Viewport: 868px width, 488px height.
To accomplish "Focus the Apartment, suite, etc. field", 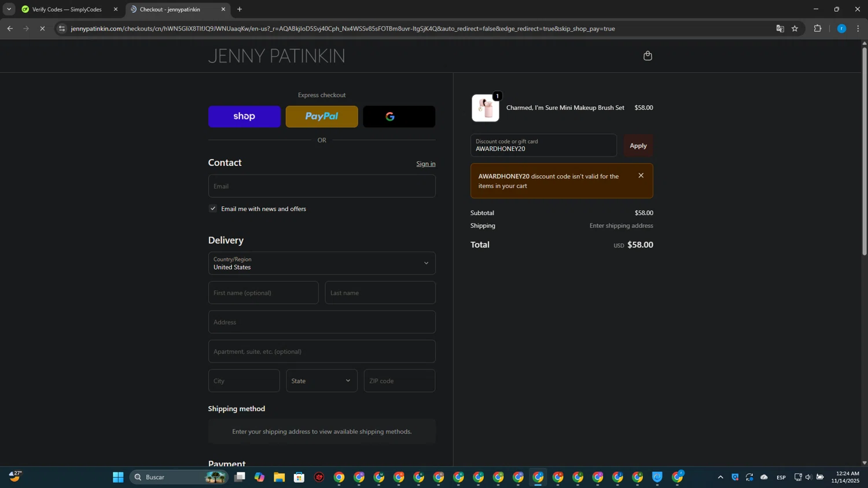I will [322, 352].
